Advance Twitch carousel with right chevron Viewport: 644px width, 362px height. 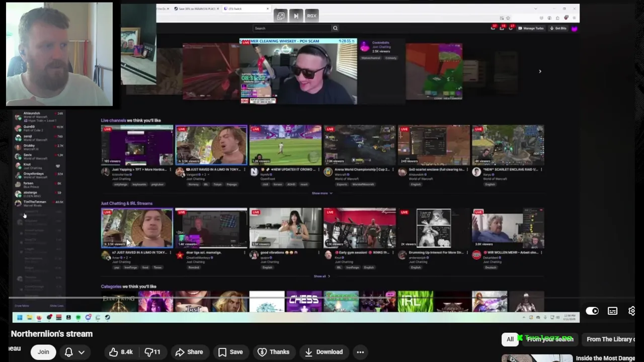pos(540,71)
